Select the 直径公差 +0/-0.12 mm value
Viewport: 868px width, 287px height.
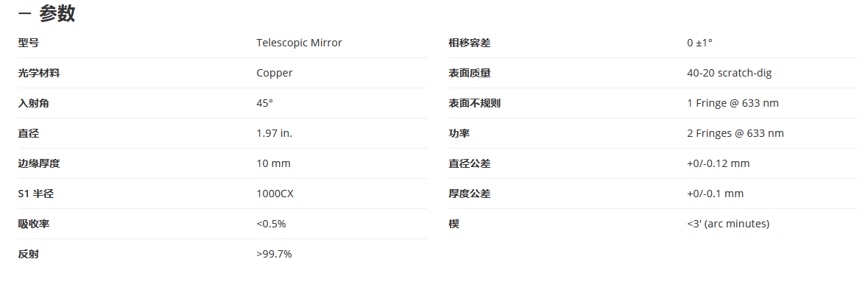[718, 163]
